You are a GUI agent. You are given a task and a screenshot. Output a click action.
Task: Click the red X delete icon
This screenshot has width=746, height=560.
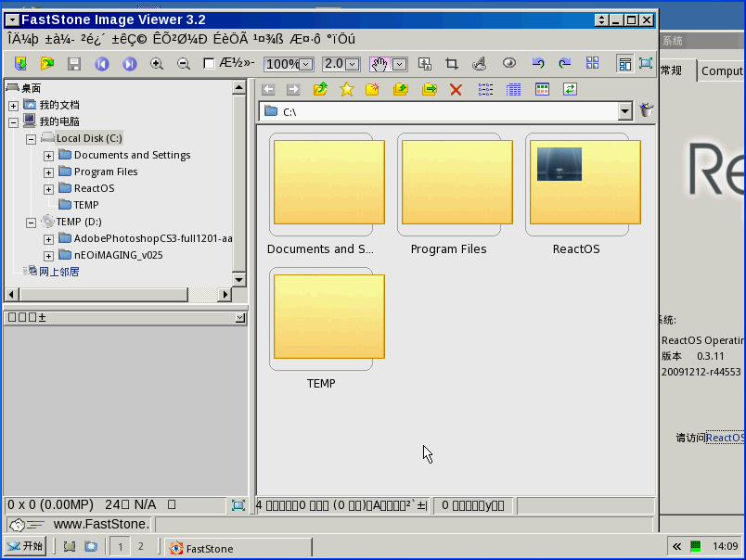(x=456, y=89)
